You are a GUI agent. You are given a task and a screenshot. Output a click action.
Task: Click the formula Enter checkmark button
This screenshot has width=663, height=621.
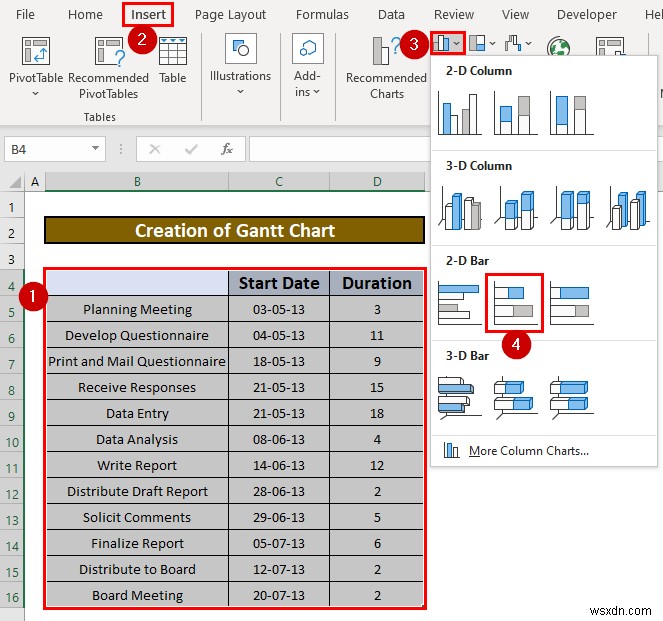click(191, 149)
